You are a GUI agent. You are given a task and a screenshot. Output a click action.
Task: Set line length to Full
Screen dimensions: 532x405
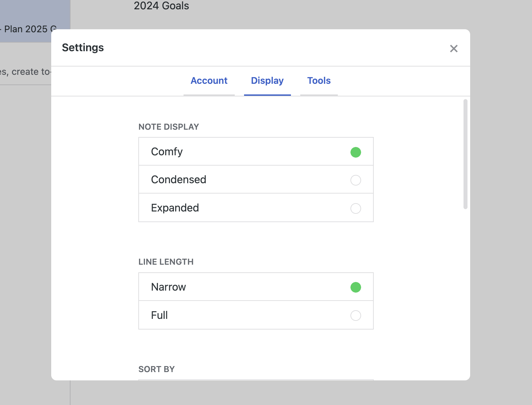(256, 315)
